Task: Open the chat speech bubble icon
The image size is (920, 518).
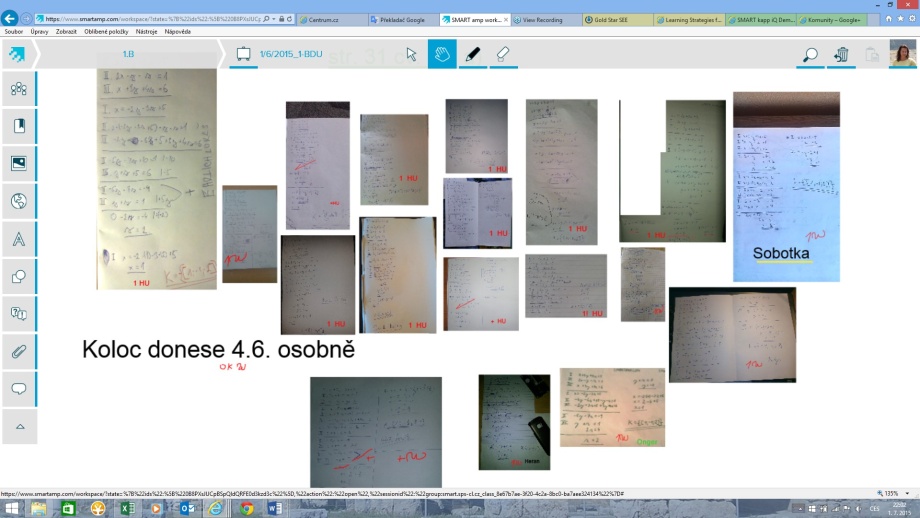Action: [19, 389]
